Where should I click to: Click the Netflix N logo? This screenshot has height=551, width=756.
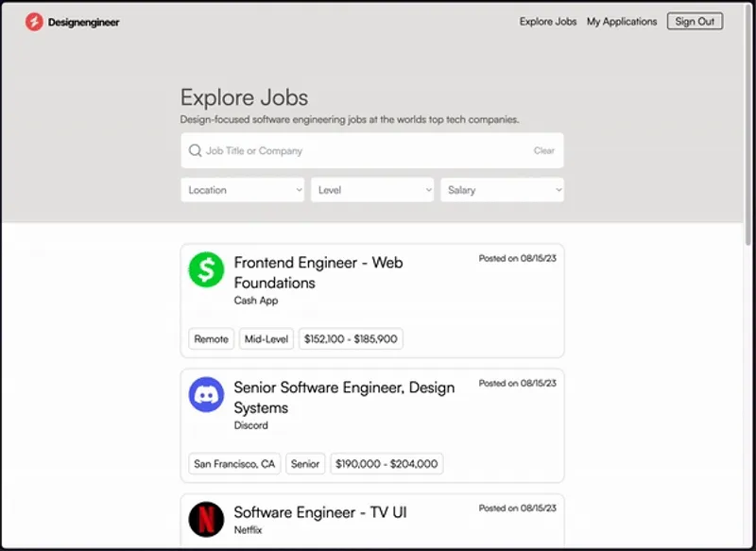click(x=206, y=519)
